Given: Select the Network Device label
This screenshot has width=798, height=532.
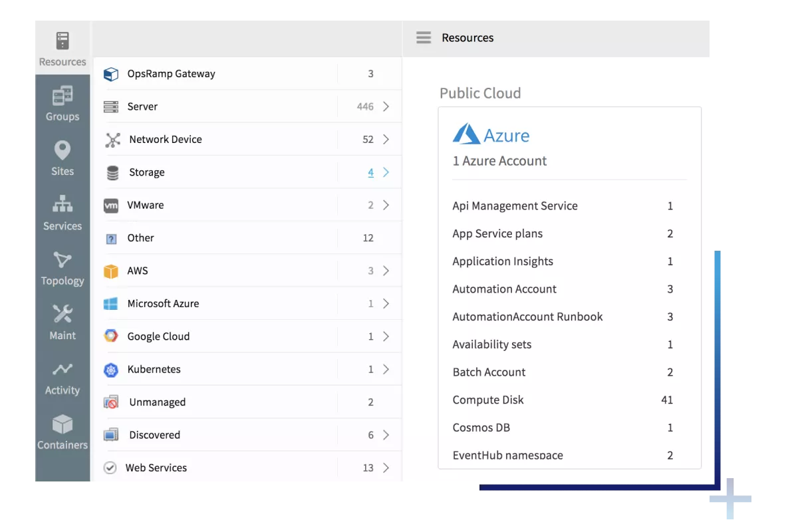Looking at the screenshot, I should click(166, 139).
